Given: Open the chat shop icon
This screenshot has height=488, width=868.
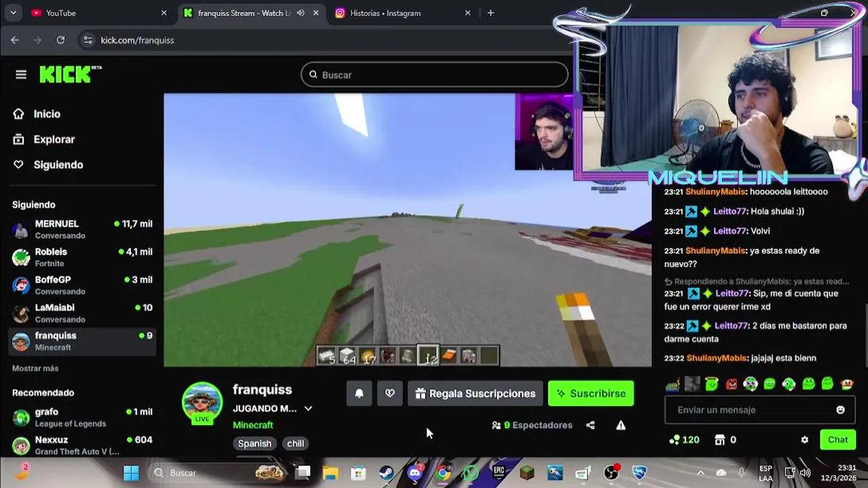Looking at the screenshot, I should click(720, 440).
